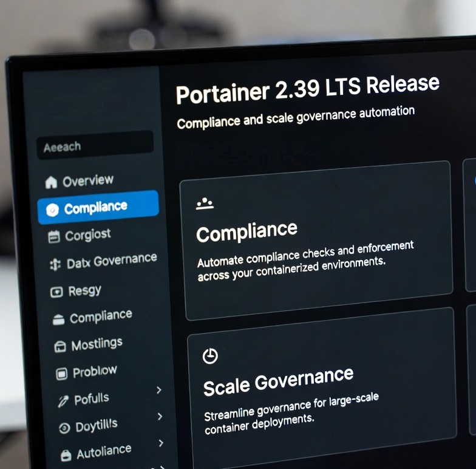Click the Scale Governance card's clock icon

pyautogui.click(x=210, y=356)
